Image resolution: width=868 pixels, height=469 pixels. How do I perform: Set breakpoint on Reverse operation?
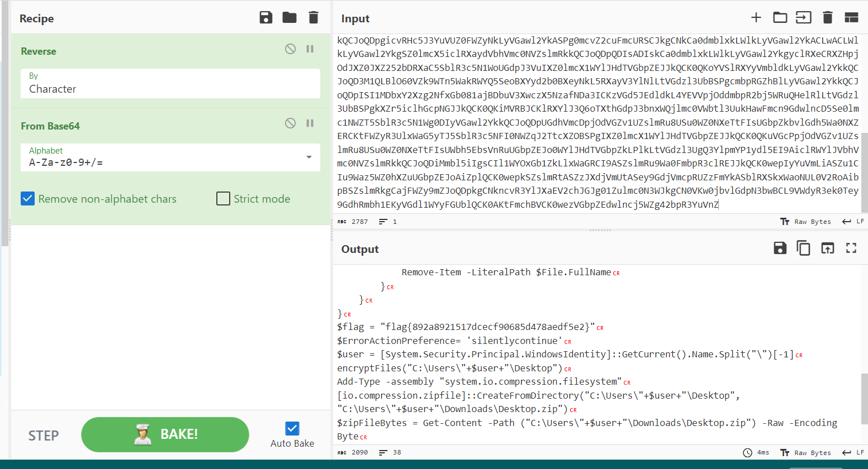click(x=310, y=49)
